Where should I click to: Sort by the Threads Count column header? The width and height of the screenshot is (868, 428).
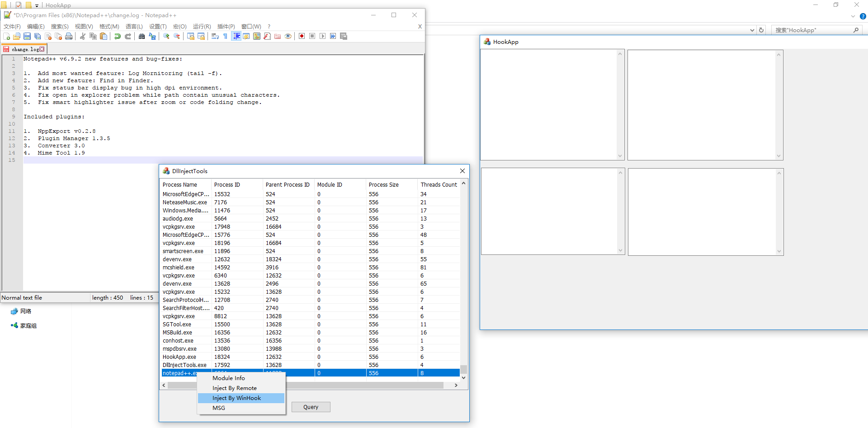point(439,185)
